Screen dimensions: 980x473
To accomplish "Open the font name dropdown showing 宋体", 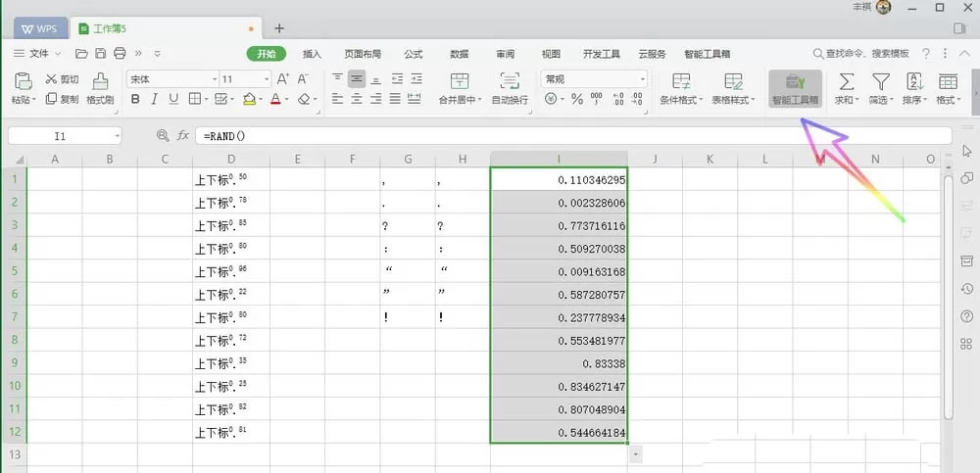I will point(172,79).
